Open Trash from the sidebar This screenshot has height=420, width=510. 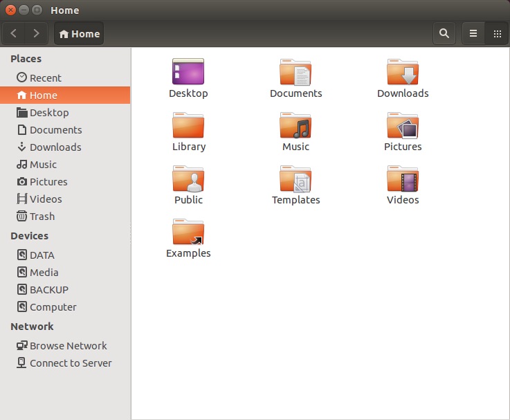tap(42, 217)
